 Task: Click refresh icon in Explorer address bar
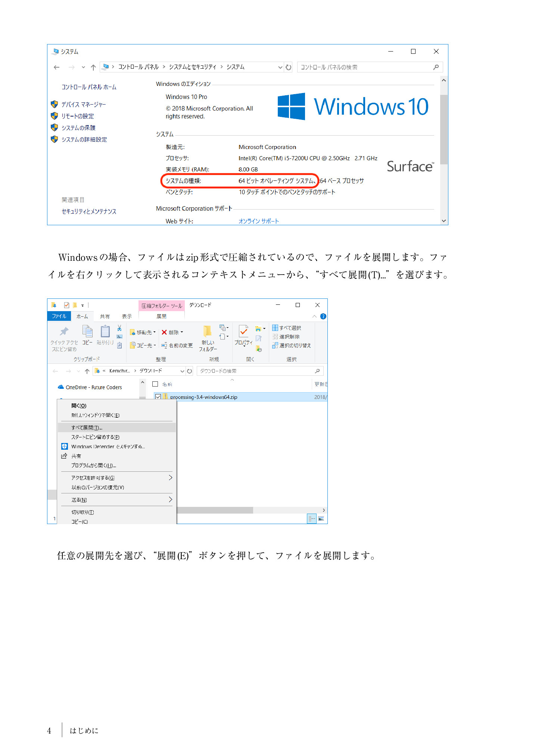[190, 371]
